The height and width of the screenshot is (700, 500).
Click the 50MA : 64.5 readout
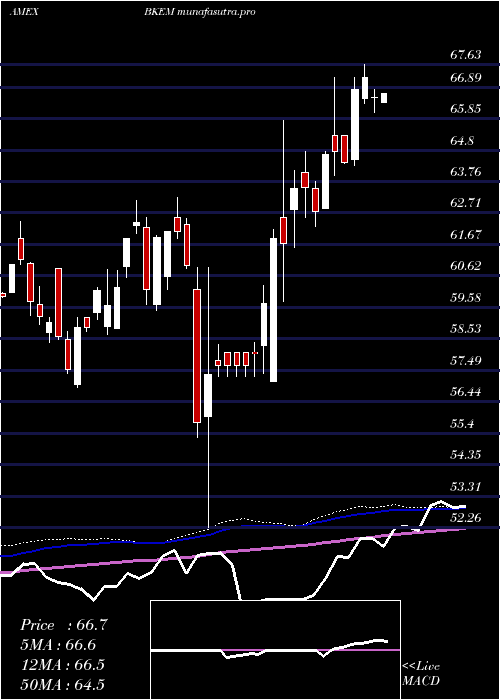(62, 684)
